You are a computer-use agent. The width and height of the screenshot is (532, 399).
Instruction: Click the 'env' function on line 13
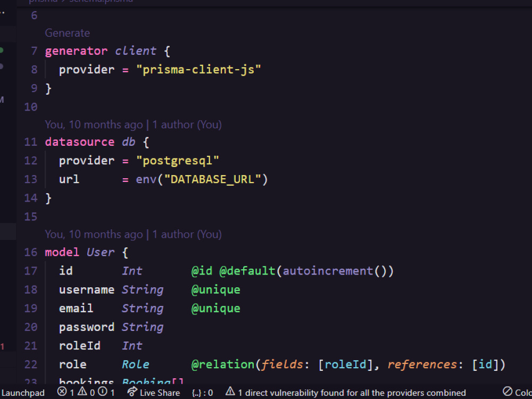pyautogui.click(x=146, y=179)
